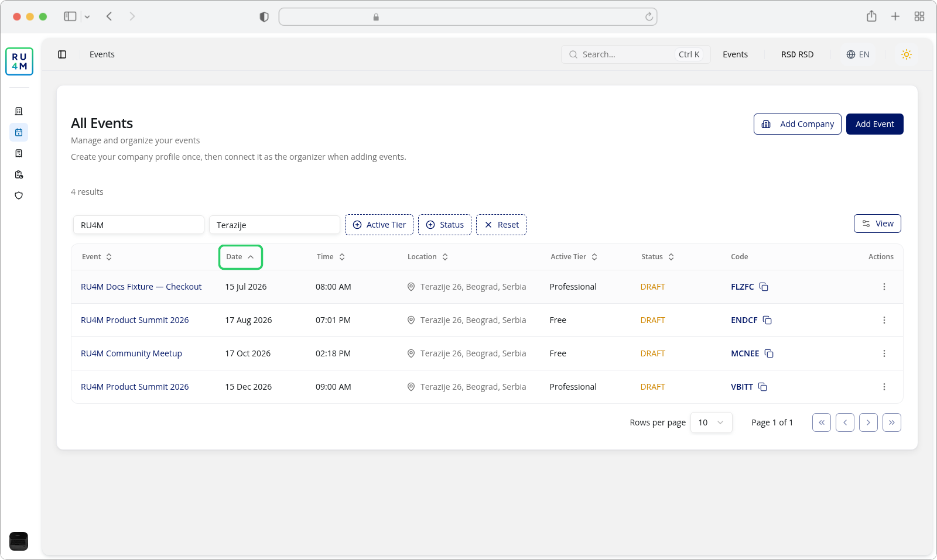937x560 pixels.
Task: Open the companies building icon in sidebar
Action: [x=19, y=111]
